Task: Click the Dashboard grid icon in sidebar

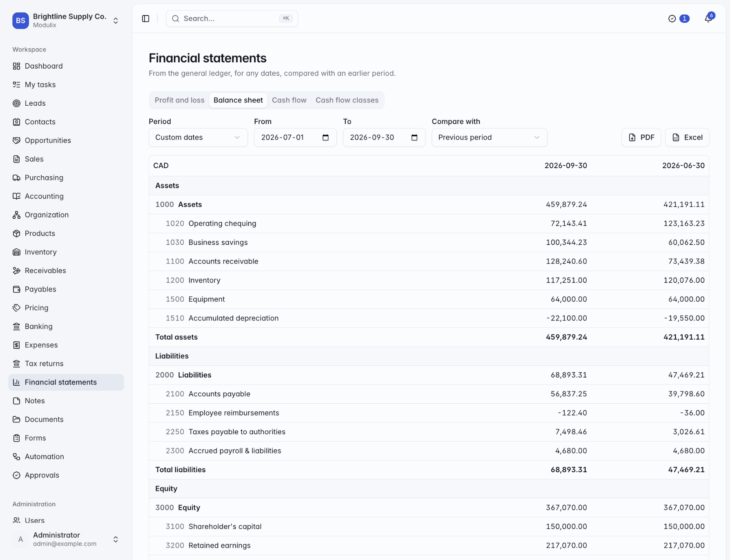Action: [16, 66]
